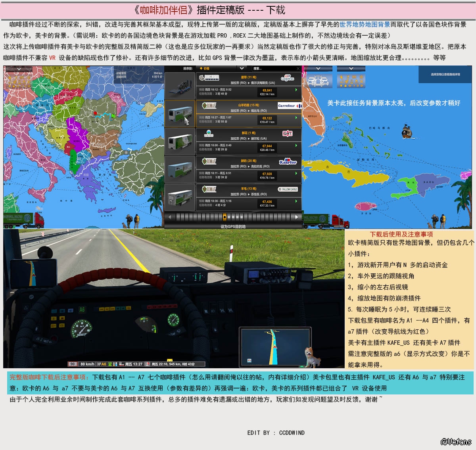This screenshot has height=450, width=476.
Task: Click the RIMAF logo of 山羊奶酪 job
Action: click(x=209, y=106)
